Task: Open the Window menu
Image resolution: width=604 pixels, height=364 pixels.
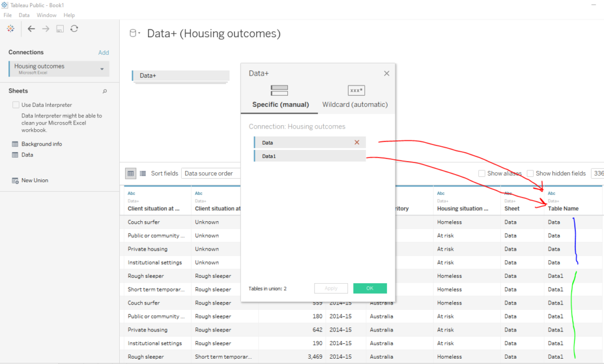Action: pos(46,15)
